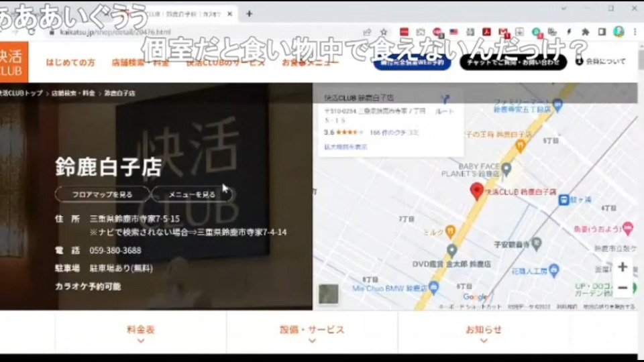Click the US flag extension icon
Image resolution: width=644 pixels, height=362 pixels.
pyautogui.click(x=453, y=32)
